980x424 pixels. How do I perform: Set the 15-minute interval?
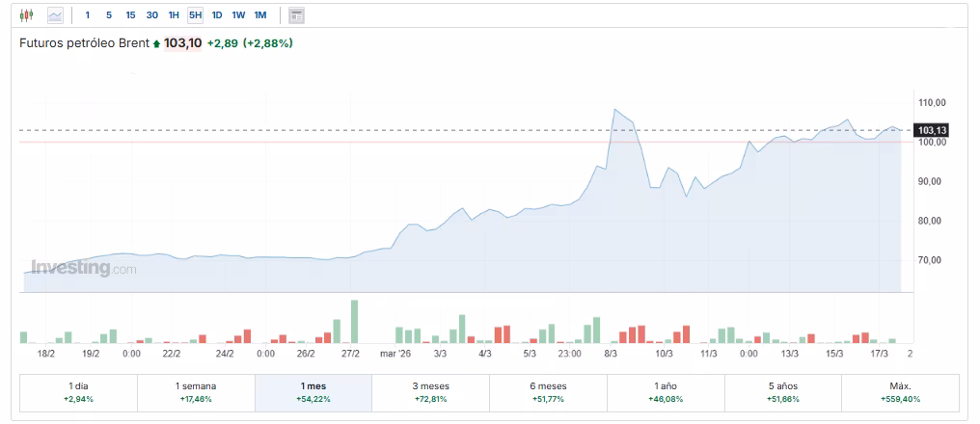pos(130,15)
